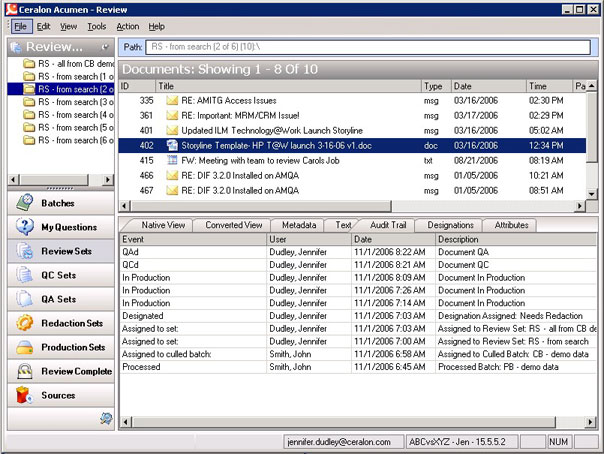
Task: Click envelope icon of Updated ILM Technology@Work
Action: [172, 131]
